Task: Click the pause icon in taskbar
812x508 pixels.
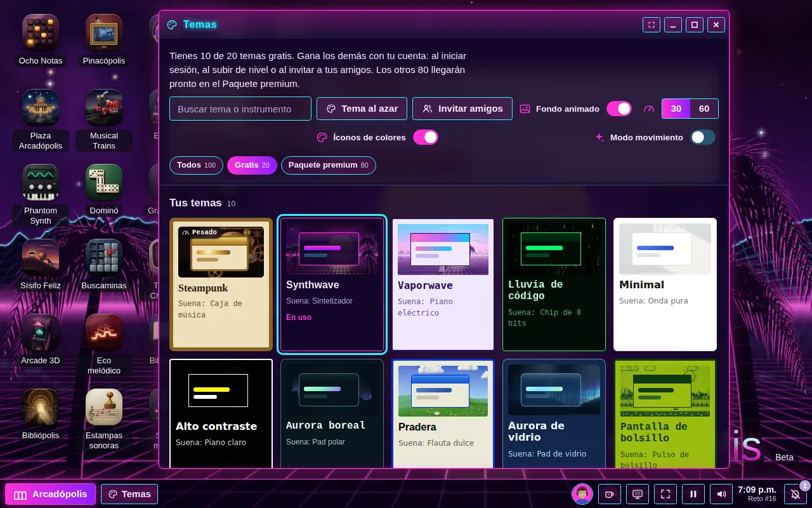Action: [693, 494]
